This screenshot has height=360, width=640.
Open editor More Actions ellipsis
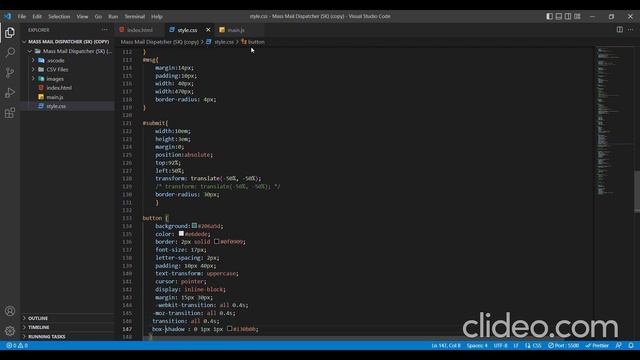[631, 30]
